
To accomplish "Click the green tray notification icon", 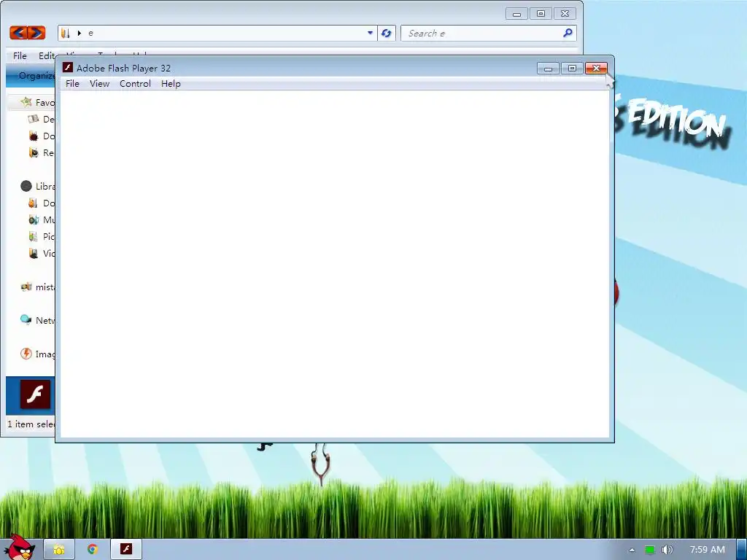I will tap(650, 550).
